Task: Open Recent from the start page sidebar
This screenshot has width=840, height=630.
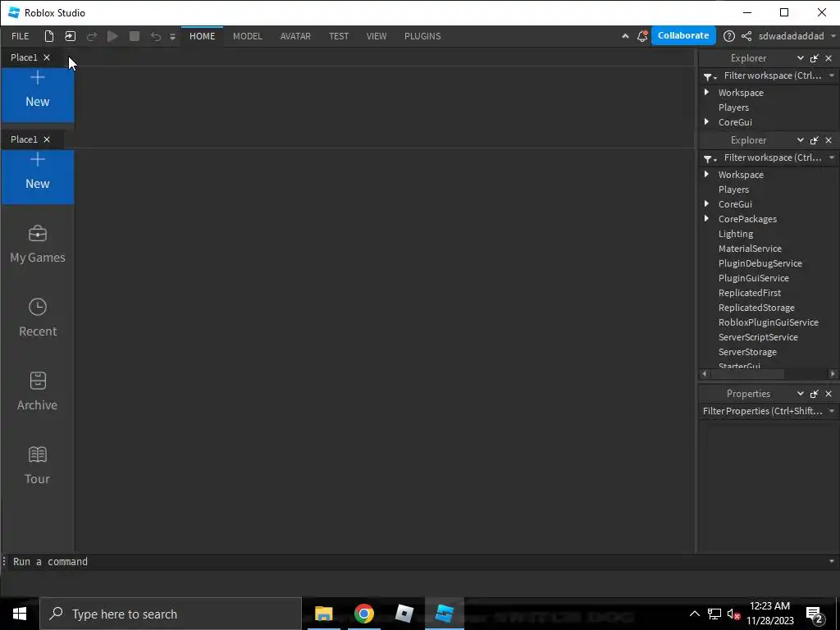Action: [38, 318]
